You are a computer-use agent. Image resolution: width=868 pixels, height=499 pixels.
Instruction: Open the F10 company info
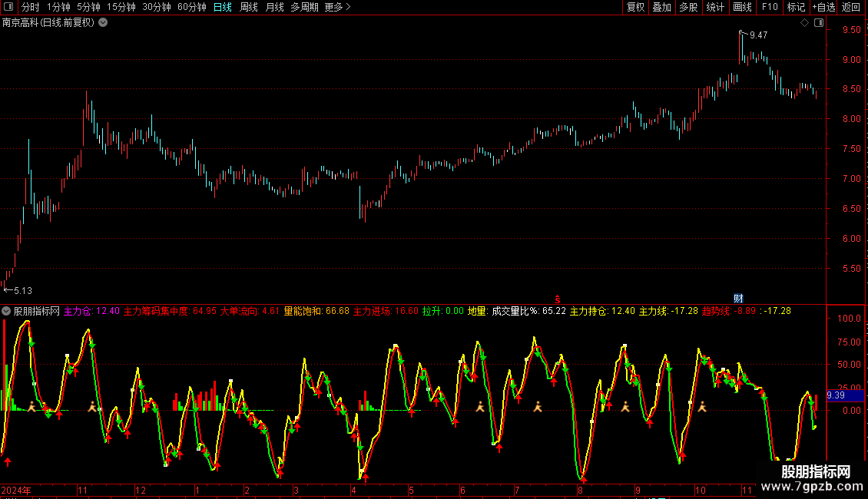point(770,7)
